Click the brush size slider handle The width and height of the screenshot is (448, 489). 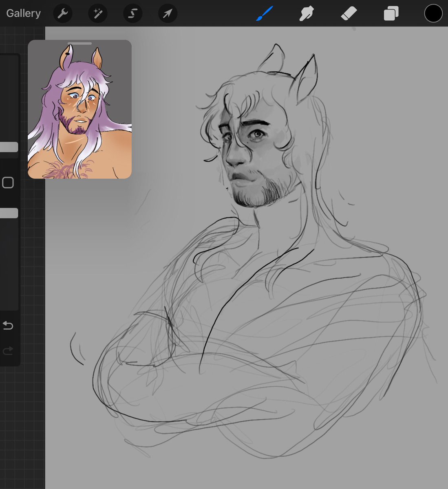[x=9, y=147]
